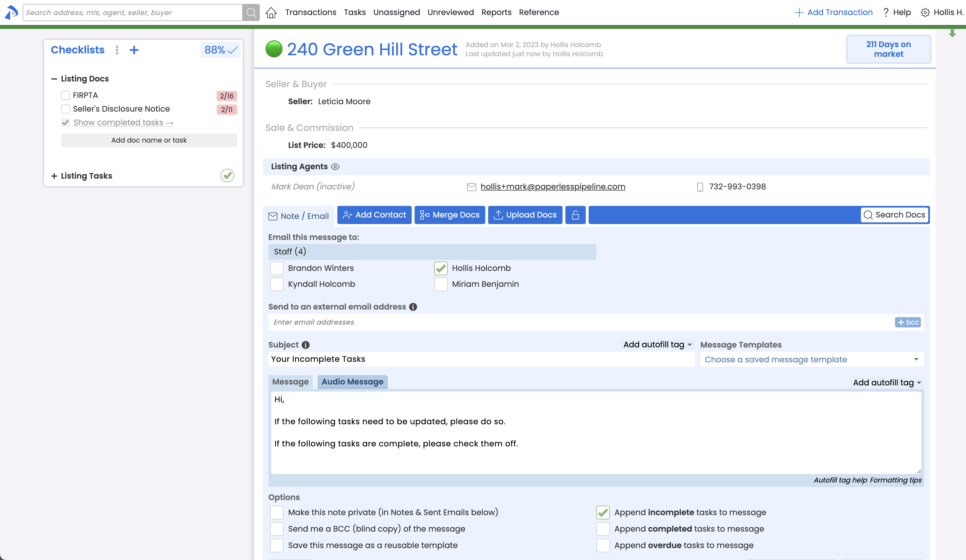Click the plus icon to add checklist
Screen dimensions: 966x560
pyautogui.click(x=134, y=50)
